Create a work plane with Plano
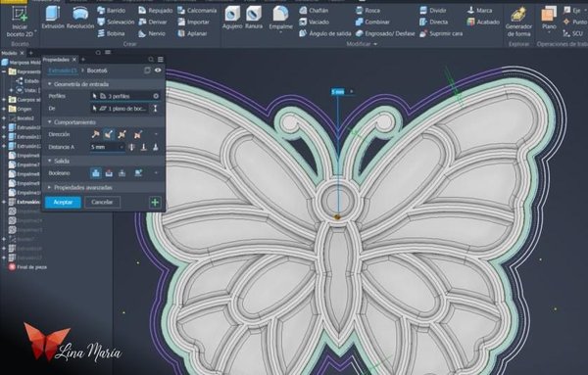588x375 pixels. [x=549, y=18]
